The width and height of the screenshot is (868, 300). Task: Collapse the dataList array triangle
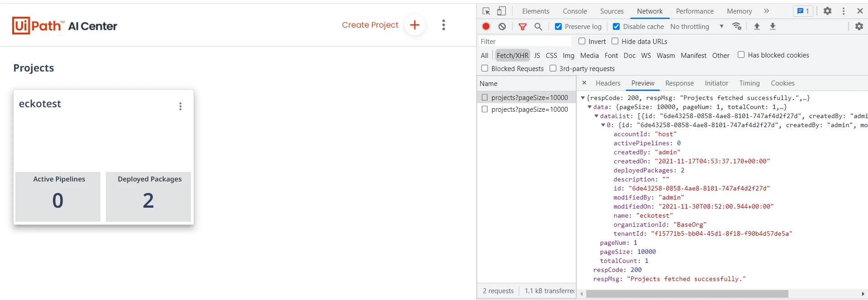pos(597,116)
